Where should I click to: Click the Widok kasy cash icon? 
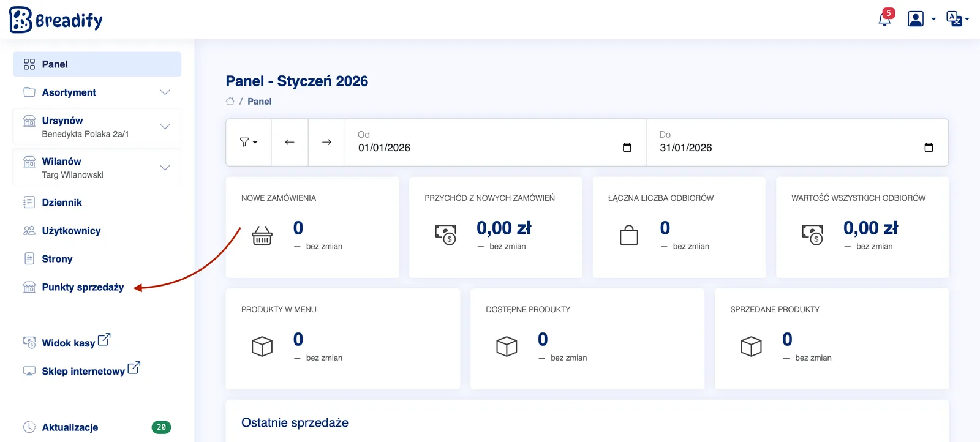[29, 342]
